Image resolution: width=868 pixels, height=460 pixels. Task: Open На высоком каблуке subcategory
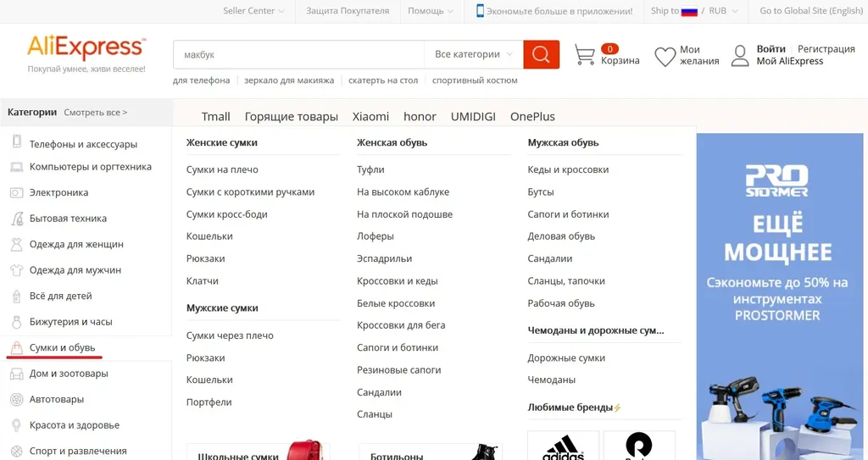(x=403, y=192)
